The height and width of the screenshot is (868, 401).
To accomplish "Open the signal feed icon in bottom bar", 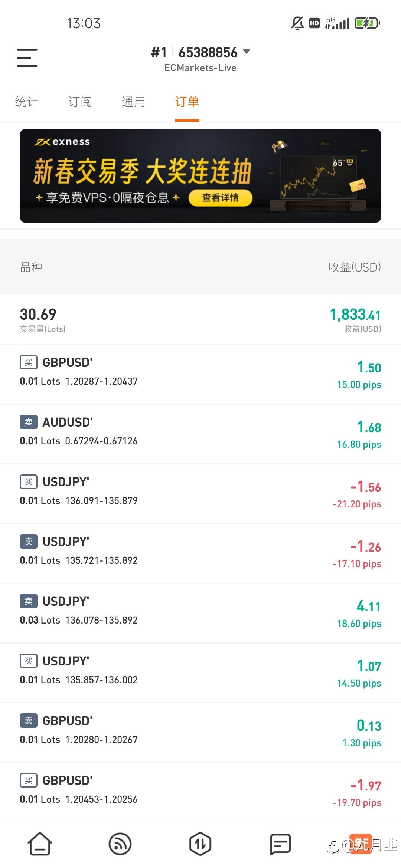I will pyautogui.click(x=120, y=844).
